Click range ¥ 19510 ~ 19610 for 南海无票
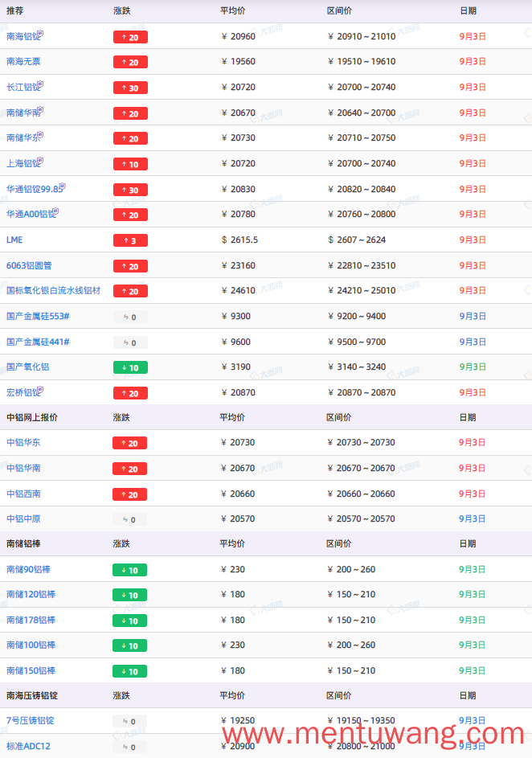The width and height of the screenshot is (532, 758). click(362, 61)
